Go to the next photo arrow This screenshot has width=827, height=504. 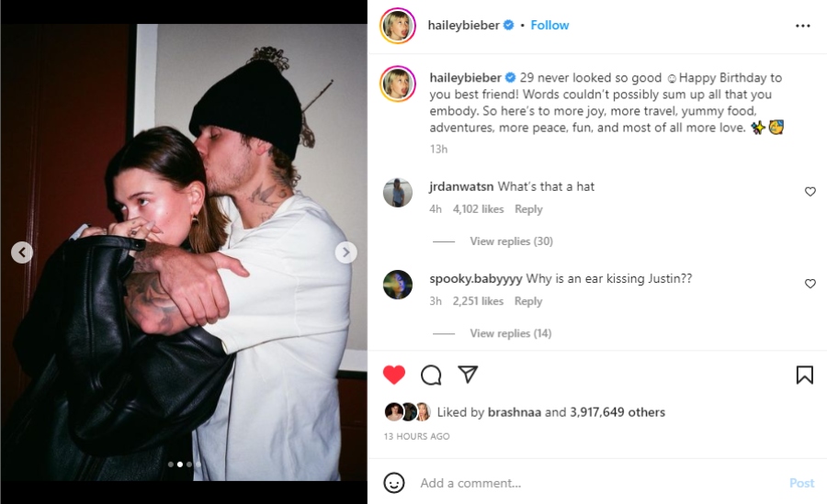346,252
